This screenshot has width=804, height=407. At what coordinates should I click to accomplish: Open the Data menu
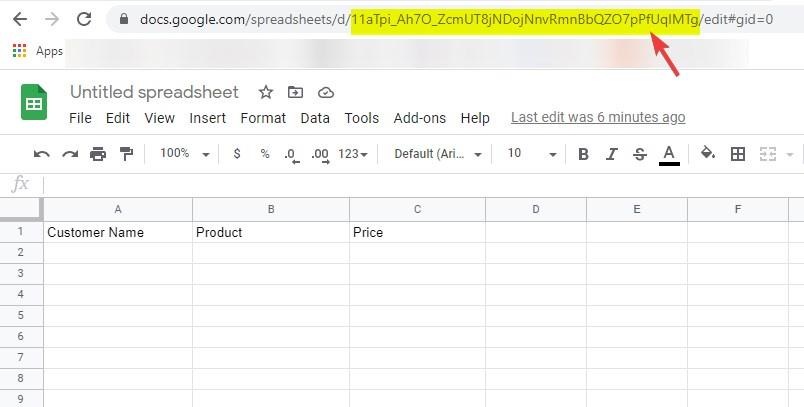point(315,118)
